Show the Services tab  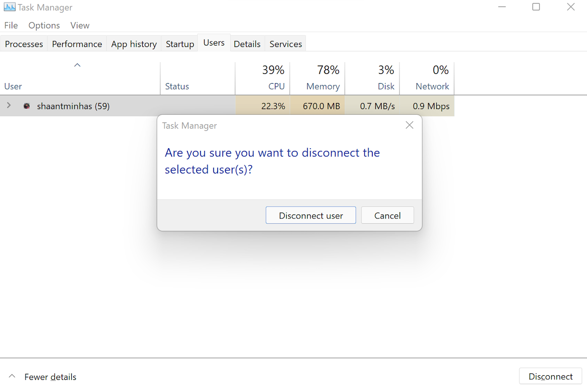pos(286,44)
